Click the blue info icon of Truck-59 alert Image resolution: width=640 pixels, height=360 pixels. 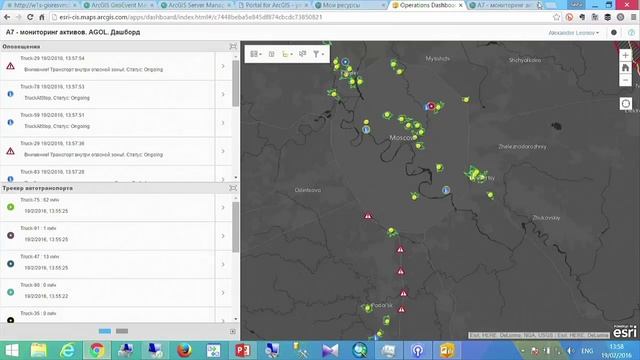(11, 122)
